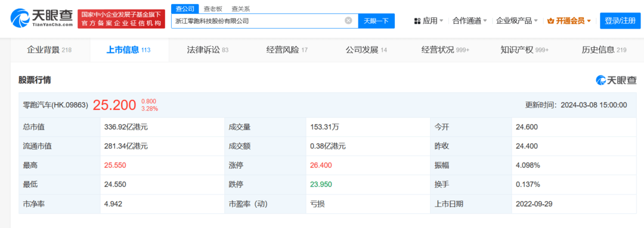644x228 pixels.
Task: Click the red 国家中小企业发展子基金旗下 badge
Action: pos(121,19)
